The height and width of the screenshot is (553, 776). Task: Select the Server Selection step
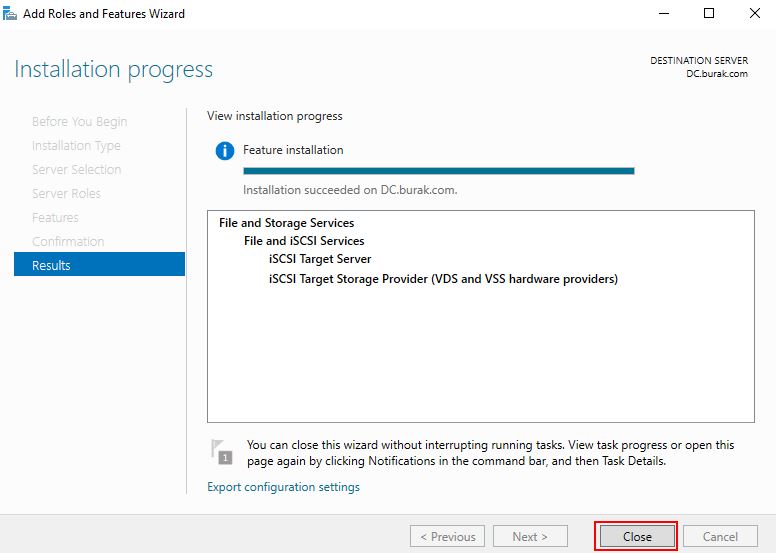coord(77,169)
